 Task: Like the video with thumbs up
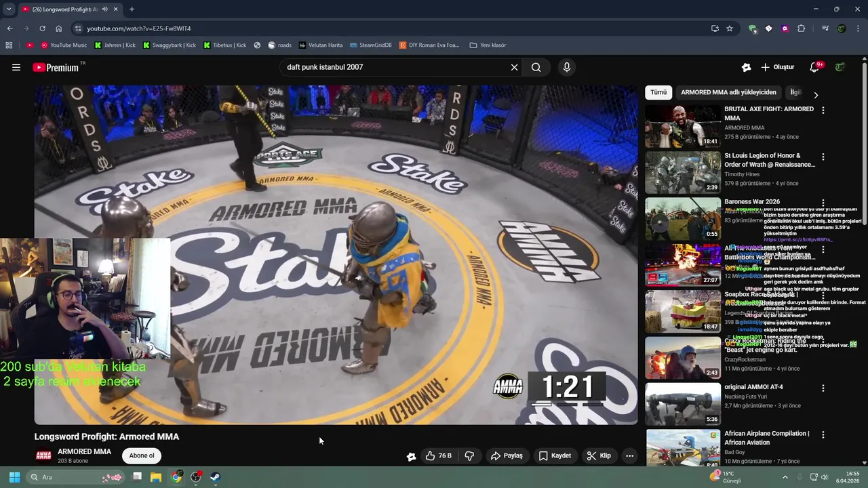click(x=438, y=455)
